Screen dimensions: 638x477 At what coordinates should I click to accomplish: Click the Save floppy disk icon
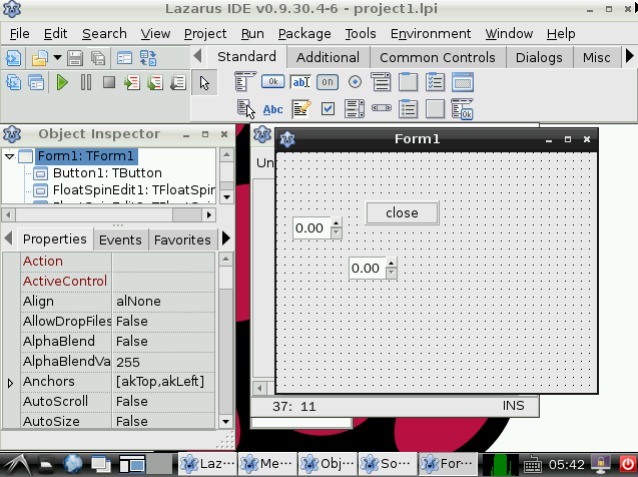(75, 58)
